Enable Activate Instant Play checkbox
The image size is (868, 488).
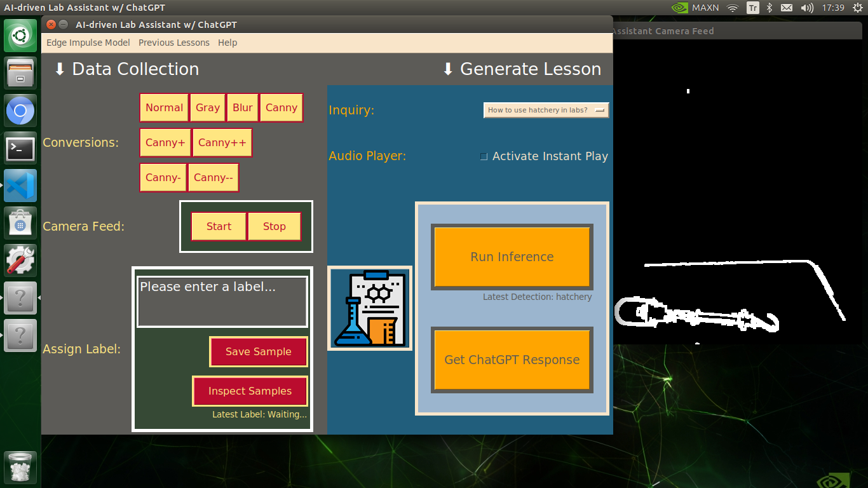click(484, 156)
